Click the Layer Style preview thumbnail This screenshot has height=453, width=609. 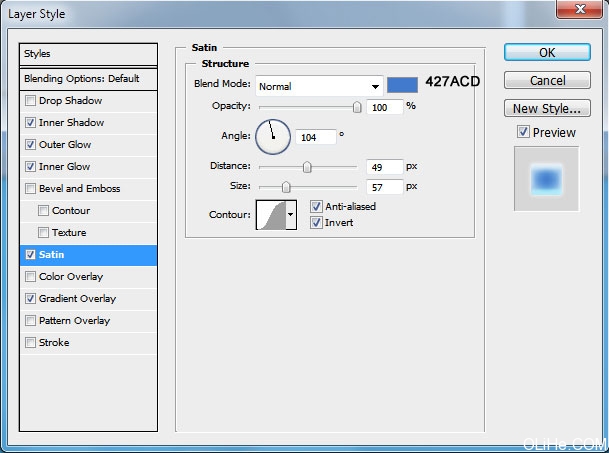pyautogui.click(x=545, y=178)
